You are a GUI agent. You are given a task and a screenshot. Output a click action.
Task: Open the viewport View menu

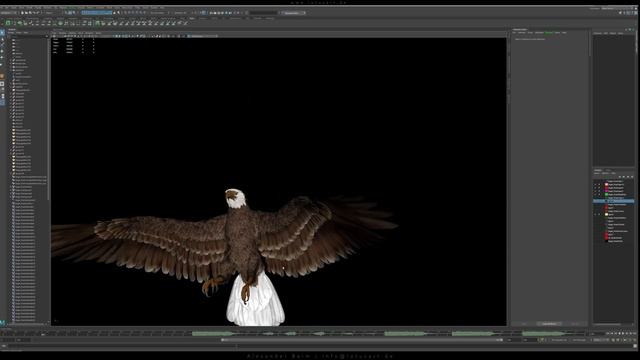pyautogui.click(x=55, y=33)
